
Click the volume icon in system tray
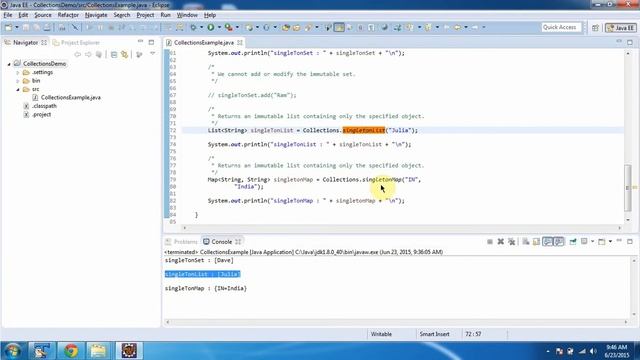[x=593, y=351]
